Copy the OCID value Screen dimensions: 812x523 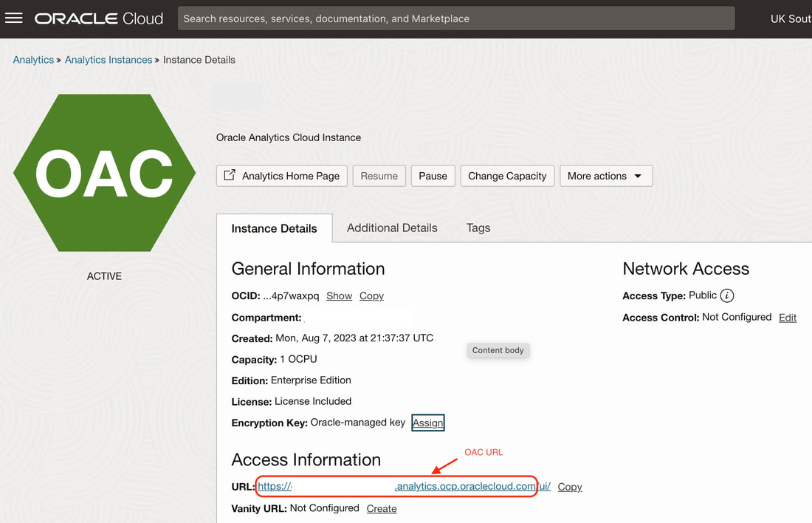click(371, 296)
